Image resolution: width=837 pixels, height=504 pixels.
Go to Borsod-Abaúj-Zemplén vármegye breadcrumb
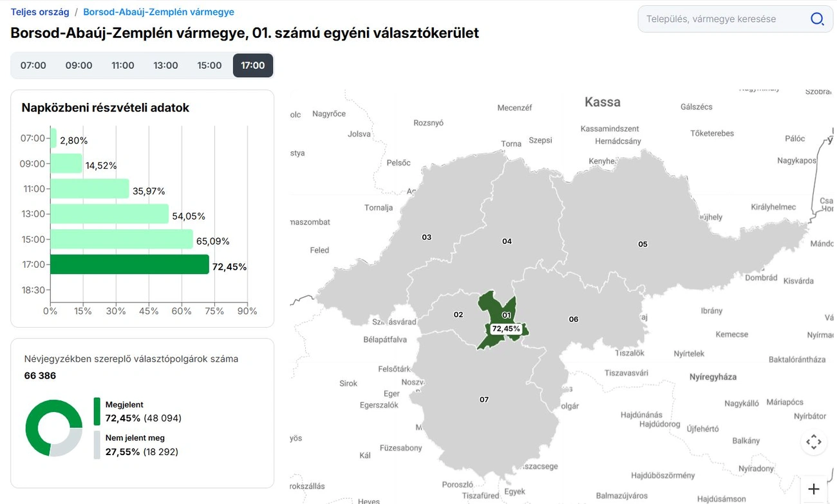[158, 12]
